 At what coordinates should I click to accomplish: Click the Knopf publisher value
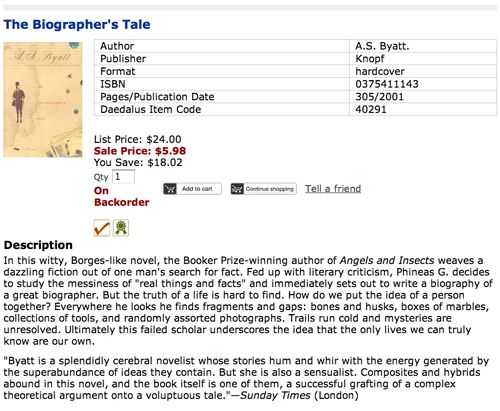point(370,59)
